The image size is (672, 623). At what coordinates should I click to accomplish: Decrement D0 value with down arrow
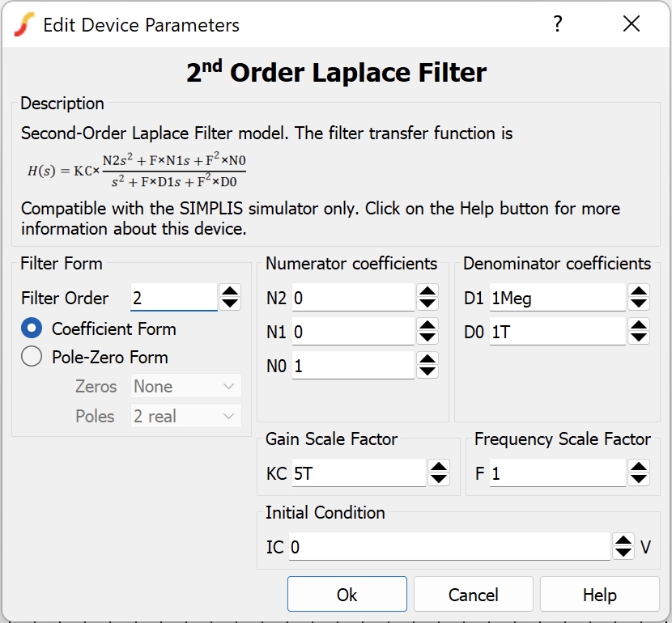pyautogui.click(x=639, y=338)
